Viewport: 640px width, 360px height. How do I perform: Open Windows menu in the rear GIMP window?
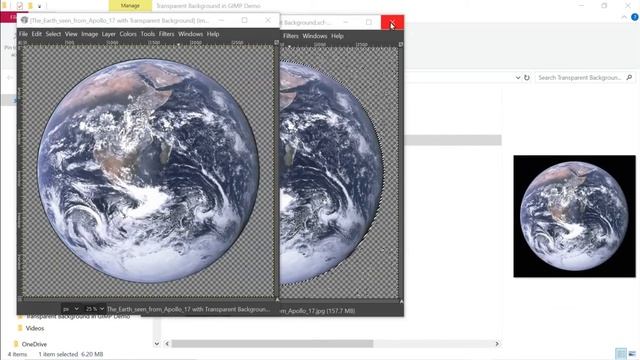(x=315, y=36)
